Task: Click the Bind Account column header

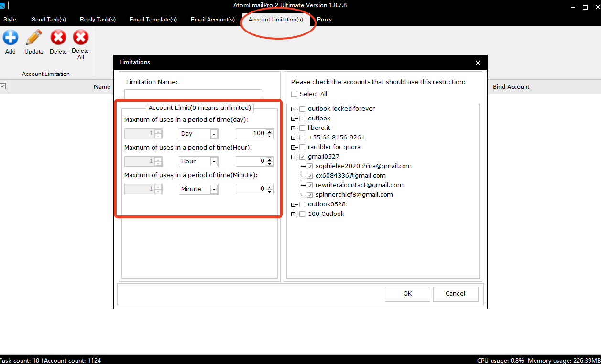Action: point(511,87)
